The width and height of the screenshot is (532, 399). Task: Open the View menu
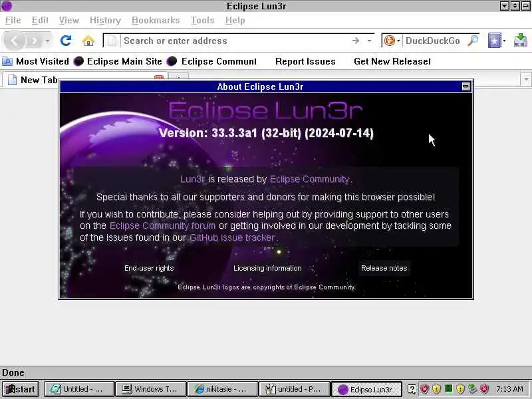(69, 21)
